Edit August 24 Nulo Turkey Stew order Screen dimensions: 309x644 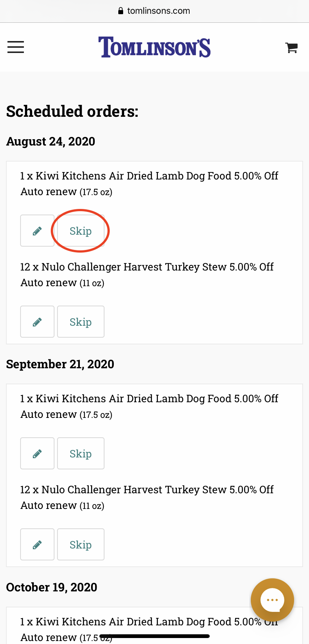[x=37, y=322]
